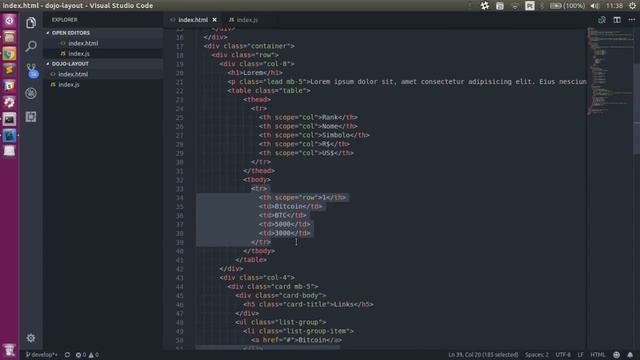Open the Search view in activity bar

(31, 46)
